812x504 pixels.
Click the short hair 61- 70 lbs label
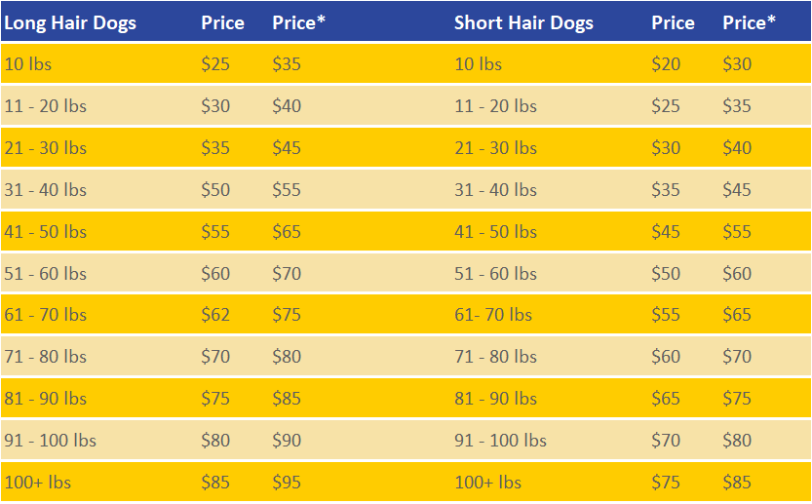click(x=493, y=315)
